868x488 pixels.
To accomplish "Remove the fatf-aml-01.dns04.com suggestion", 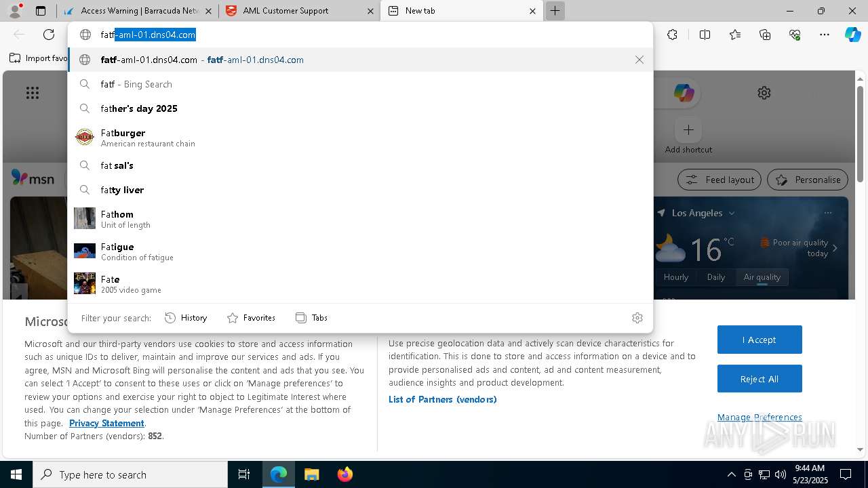I will [639, 60].
